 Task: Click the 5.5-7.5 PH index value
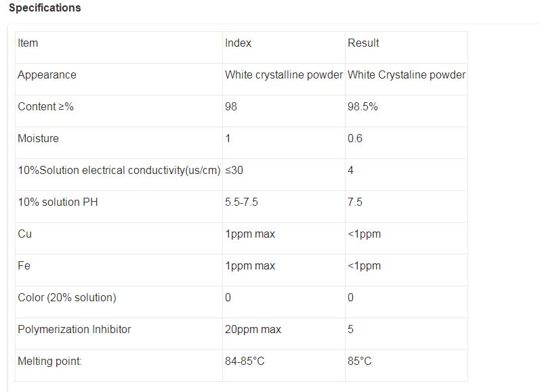(x=241, y=202)
